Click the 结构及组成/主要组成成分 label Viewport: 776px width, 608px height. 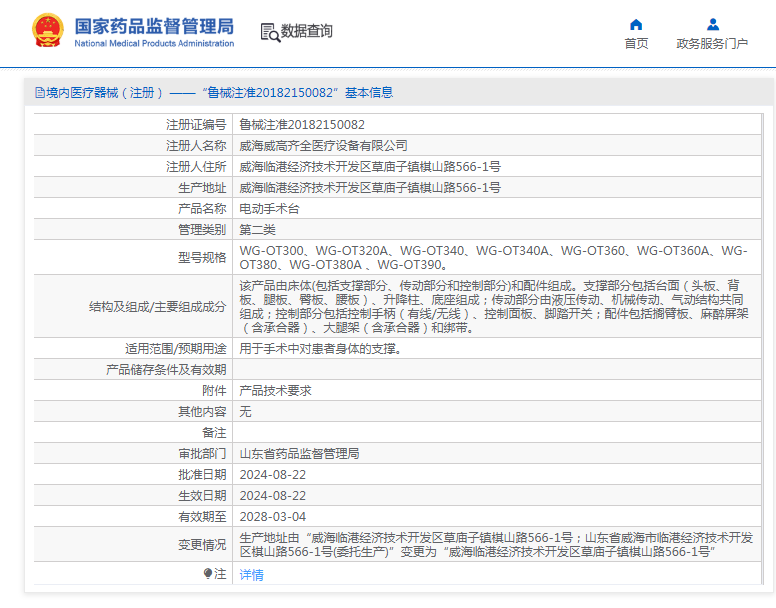[157, 307]
